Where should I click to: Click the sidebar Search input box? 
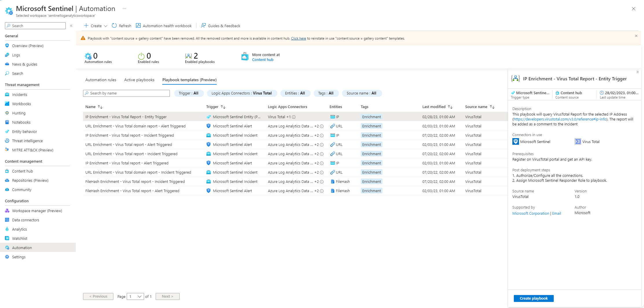[35, 26]
